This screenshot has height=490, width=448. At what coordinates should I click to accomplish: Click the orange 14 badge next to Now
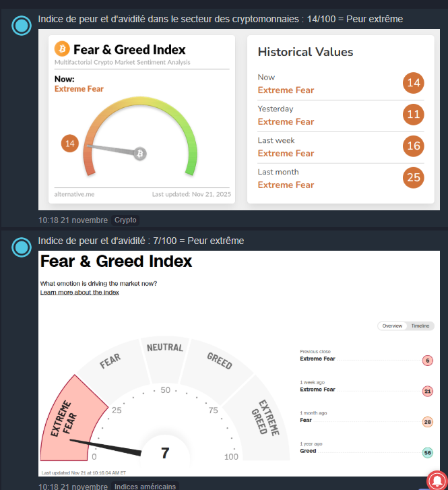[x=413, y=84]
